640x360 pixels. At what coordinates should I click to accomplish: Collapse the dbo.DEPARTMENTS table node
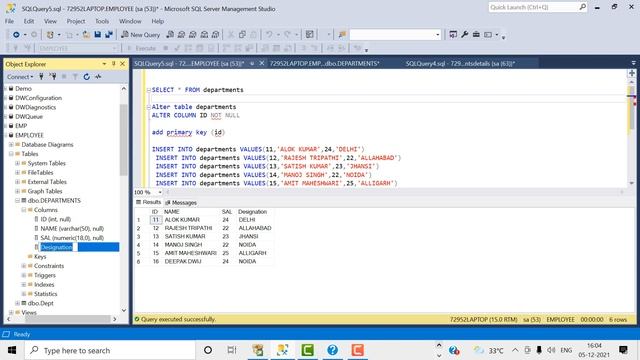coord(18,200)
